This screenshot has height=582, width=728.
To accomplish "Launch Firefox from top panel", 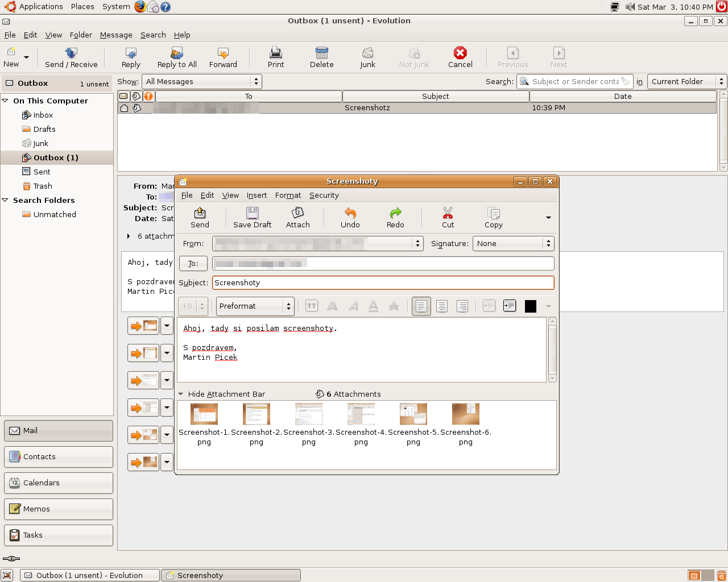I will point(140,7).
